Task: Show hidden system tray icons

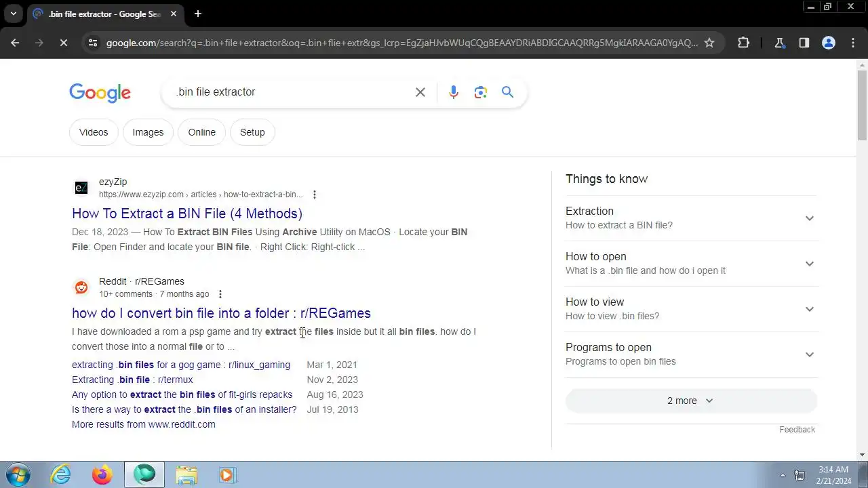Action: click(x=783, y=475)
